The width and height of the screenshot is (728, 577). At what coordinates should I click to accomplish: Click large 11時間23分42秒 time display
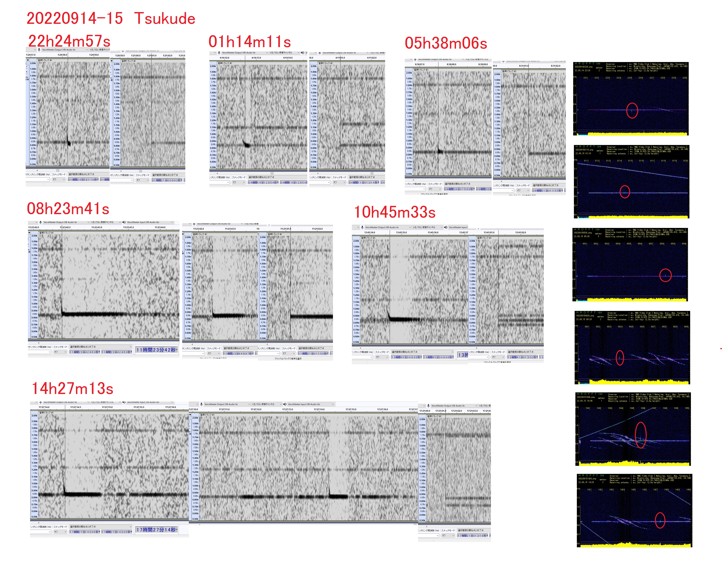(156, 350)
